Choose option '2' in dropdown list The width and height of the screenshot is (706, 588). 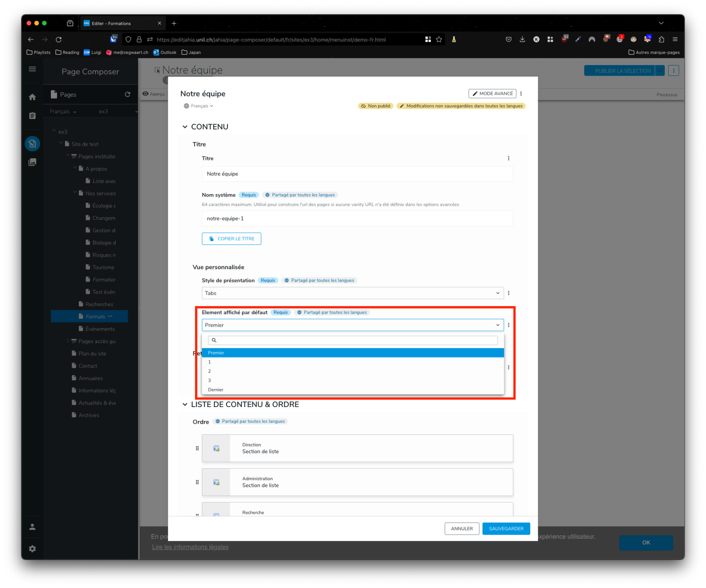point(209,371)
